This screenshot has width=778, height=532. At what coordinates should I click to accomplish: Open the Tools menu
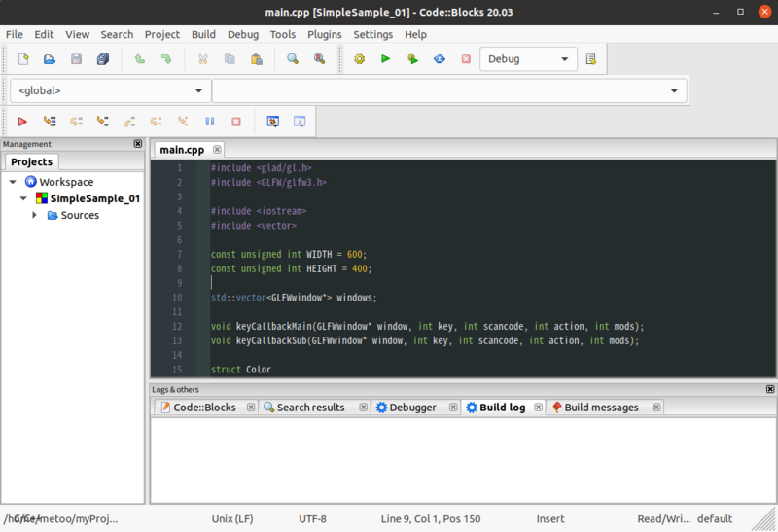283,34
